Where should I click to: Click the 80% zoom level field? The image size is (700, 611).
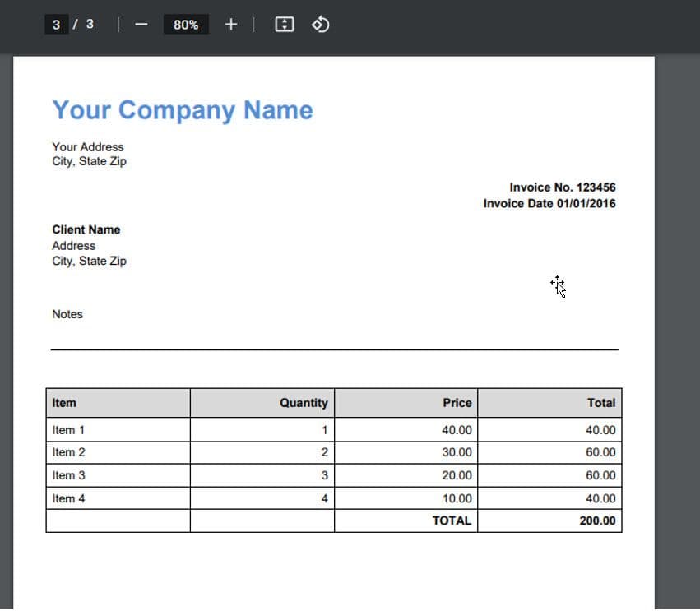tap(186, 25)
